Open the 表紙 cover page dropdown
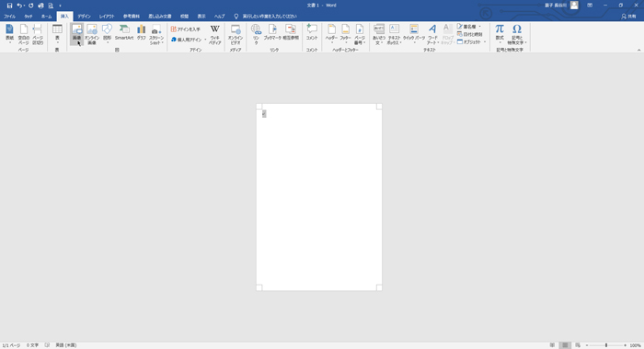The image size is (644, 349). (9, 34)
